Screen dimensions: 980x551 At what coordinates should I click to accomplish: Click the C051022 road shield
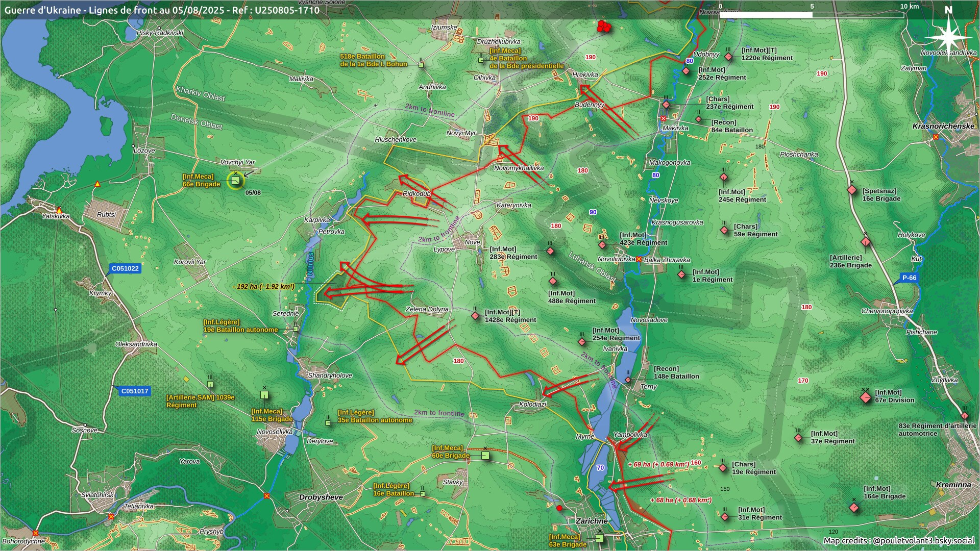tap(125, 269)
